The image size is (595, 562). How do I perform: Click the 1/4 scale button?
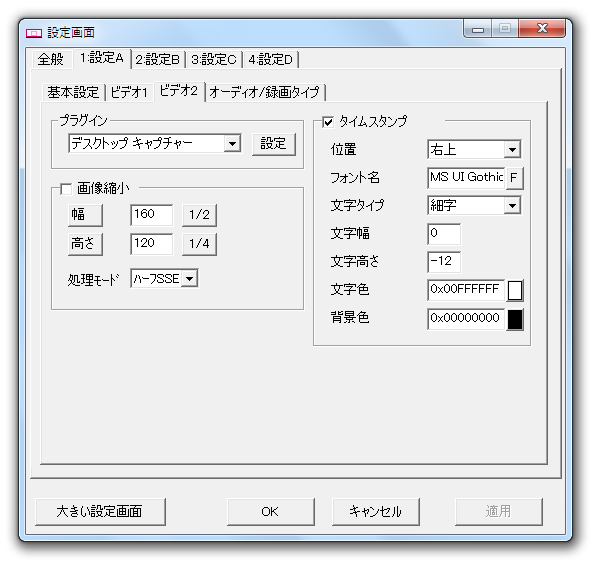coord(199,244)
